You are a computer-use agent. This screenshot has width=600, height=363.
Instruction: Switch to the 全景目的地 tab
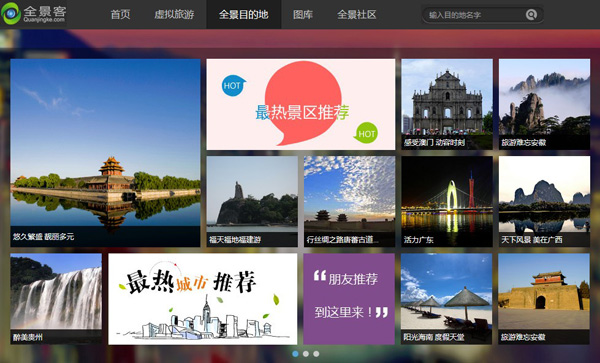point(244,15)
